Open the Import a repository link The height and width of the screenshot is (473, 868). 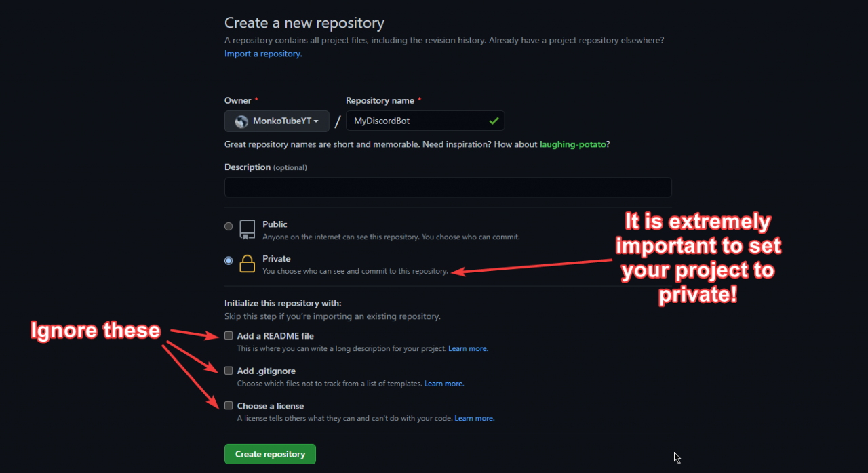263,54
